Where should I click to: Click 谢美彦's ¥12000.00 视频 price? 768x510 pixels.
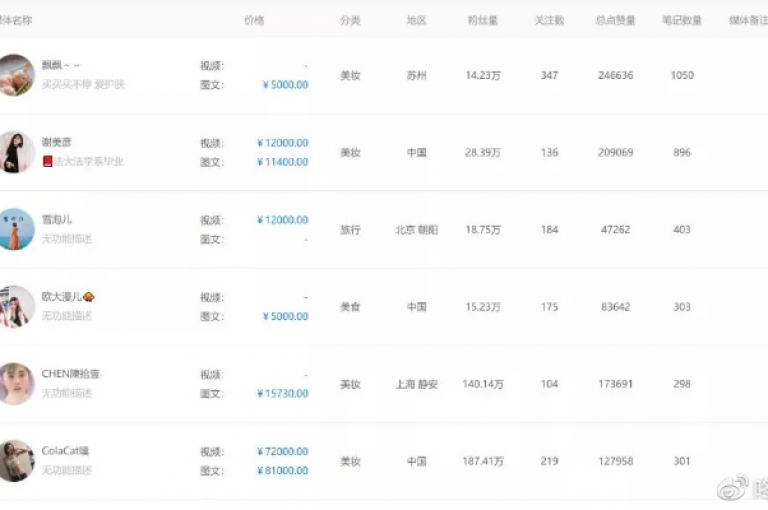tap(283, 143)
